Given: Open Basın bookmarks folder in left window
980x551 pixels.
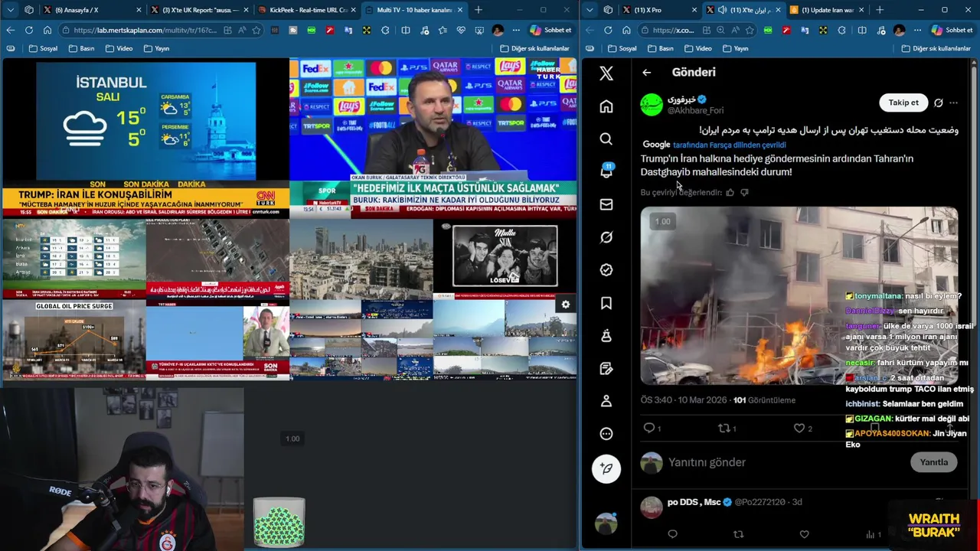Looking at the screenshot, I should 81,48.
